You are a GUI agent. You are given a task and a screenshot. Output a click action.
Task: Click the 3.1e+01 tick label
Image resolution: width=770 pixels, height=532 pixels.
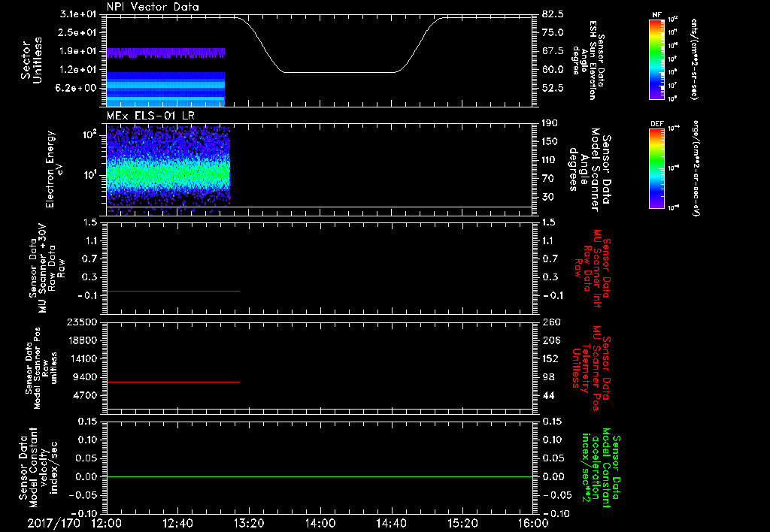(78, 14)
